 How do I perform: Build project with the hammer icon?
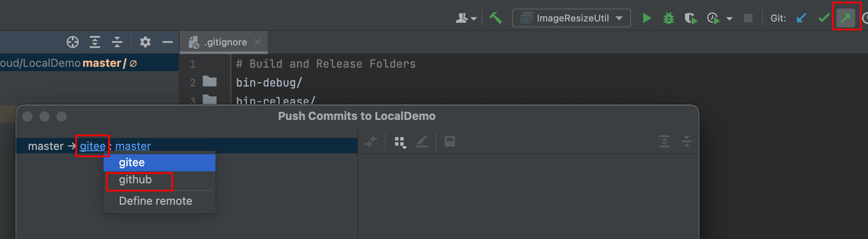(x=496, y=18)
